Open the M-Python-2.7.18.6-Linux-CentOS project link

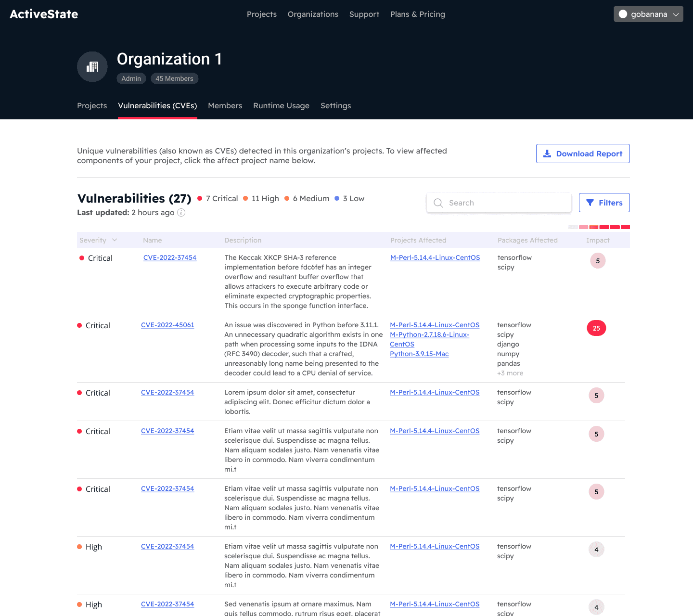click(429, 339)
